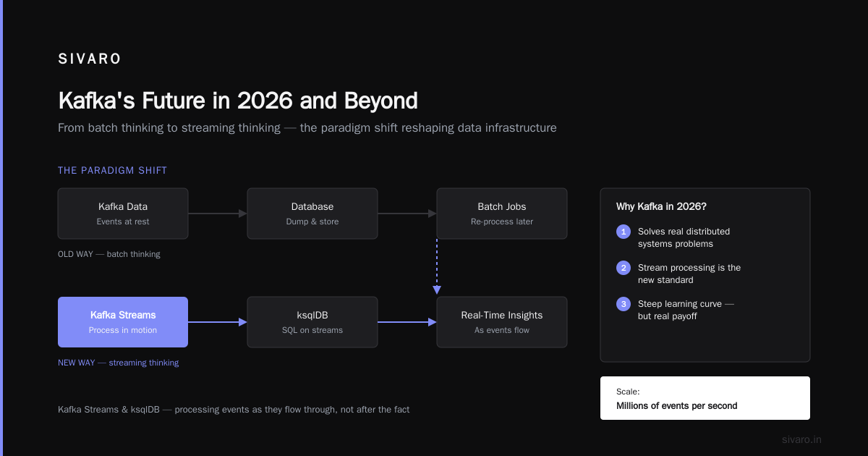Click the Why Kafka in 2026? heading
This screenshot has height=456, width=868.
661,207
